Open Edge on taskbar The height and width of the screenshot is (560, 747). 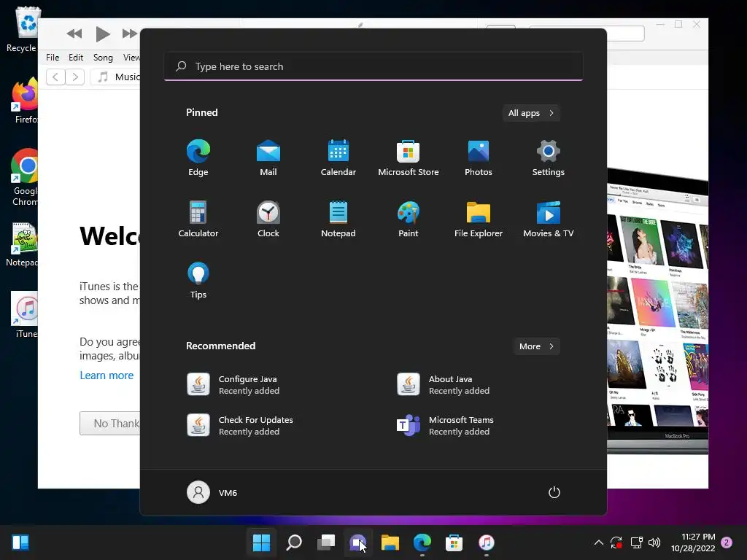pos(422,542)
